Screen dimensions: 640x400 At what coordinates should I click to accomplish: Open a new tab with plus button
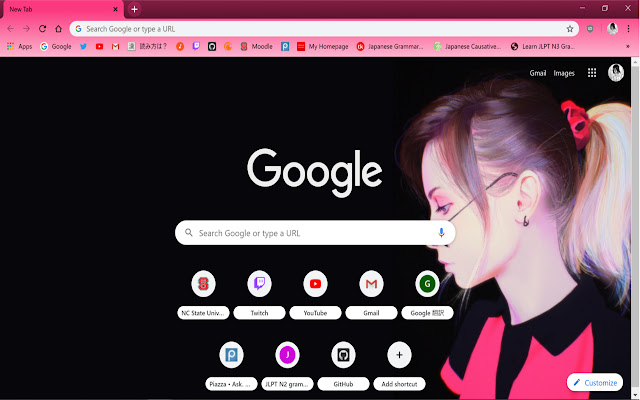click(134, 9)
